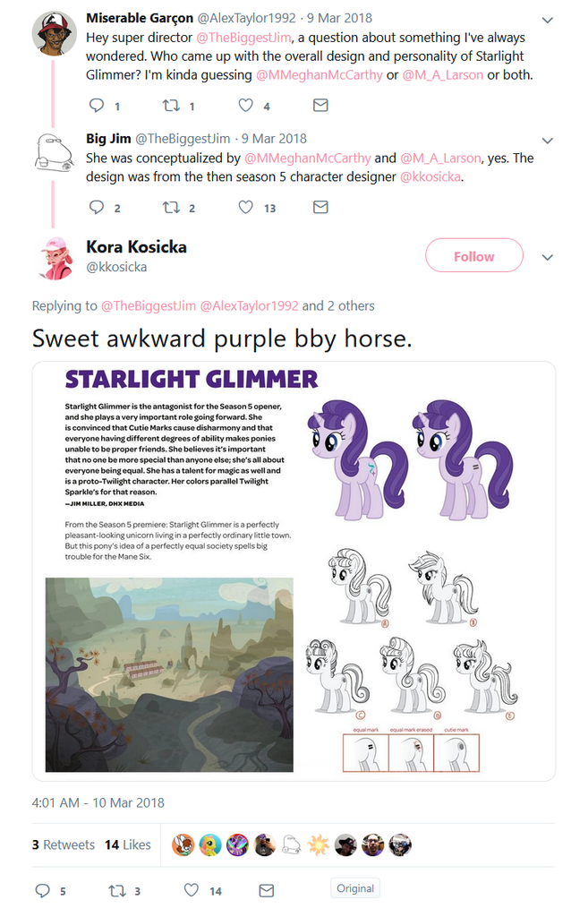Click the Original image quality badge
The image size is (588, 917).
[355, 887]
